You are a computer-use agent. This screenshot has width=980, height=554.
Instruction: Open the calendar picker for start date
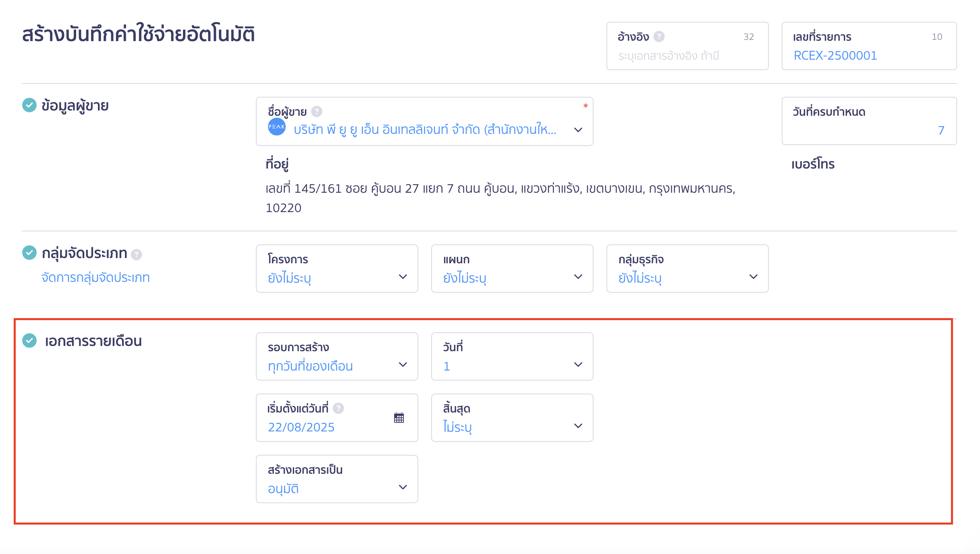click(399, 418)
